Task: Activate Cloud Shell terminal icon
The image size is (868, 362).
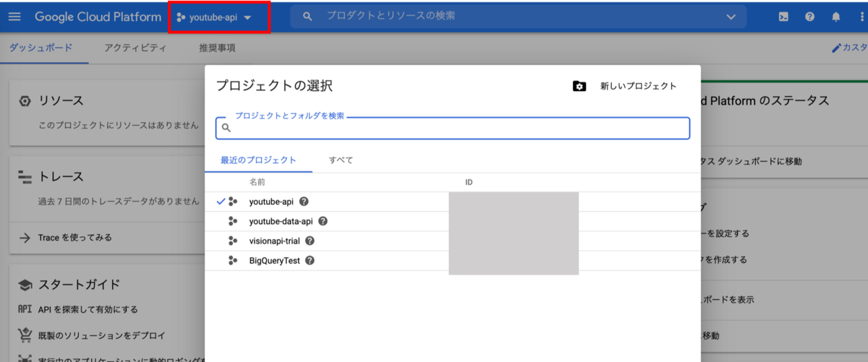Action: click(783, 17)
